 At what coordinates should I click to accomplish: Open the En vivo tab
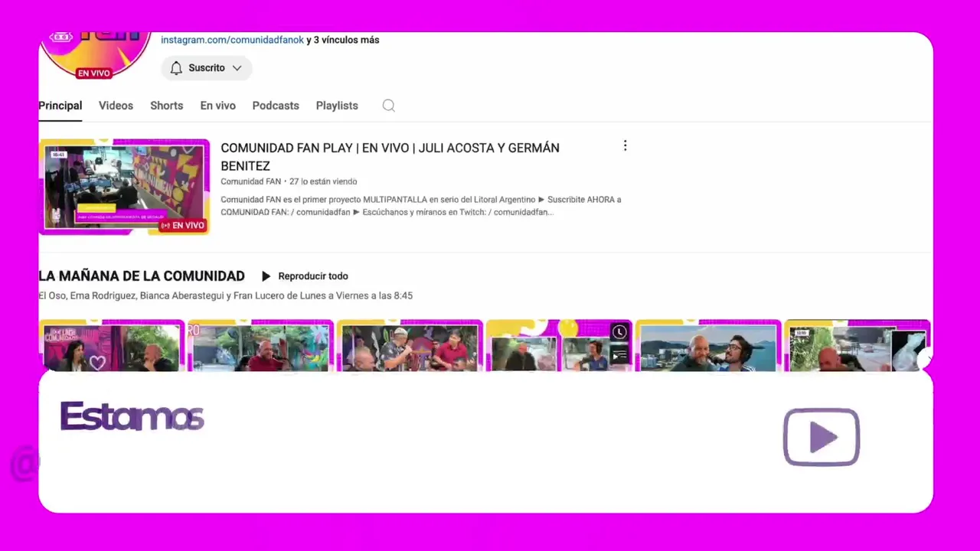(x=218, y=106)
